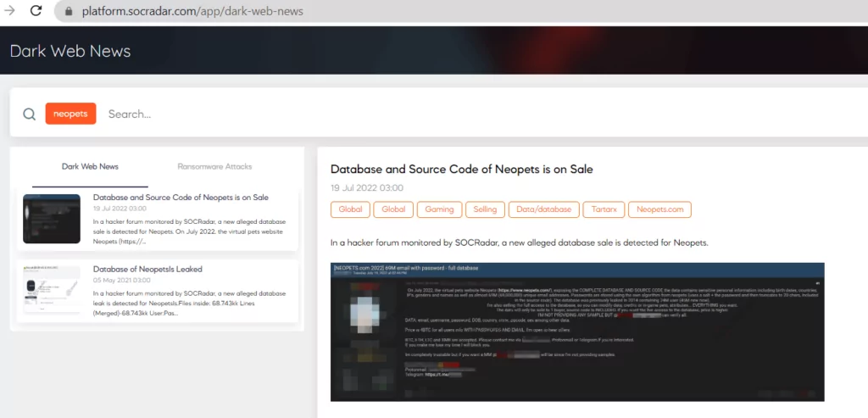This screenshot has width=868, height=418.
Task: Click the Tartarx tag
Action: [604, 209]
